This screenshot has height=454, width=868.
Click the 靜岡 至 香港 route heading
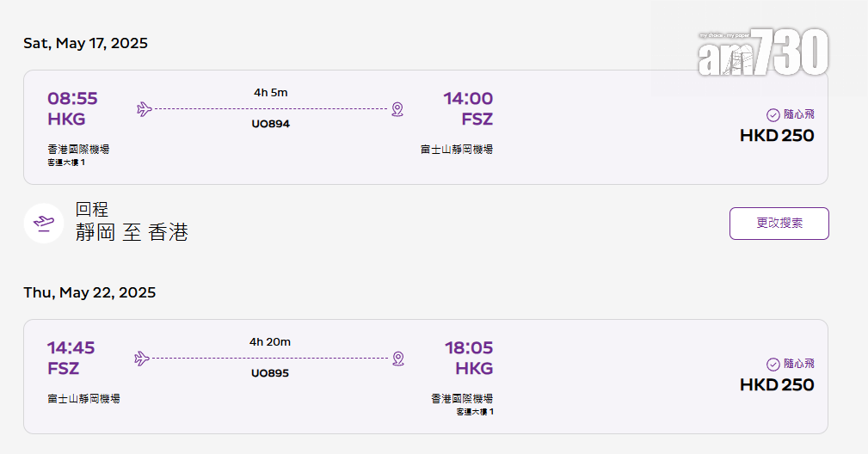(132, 232)
